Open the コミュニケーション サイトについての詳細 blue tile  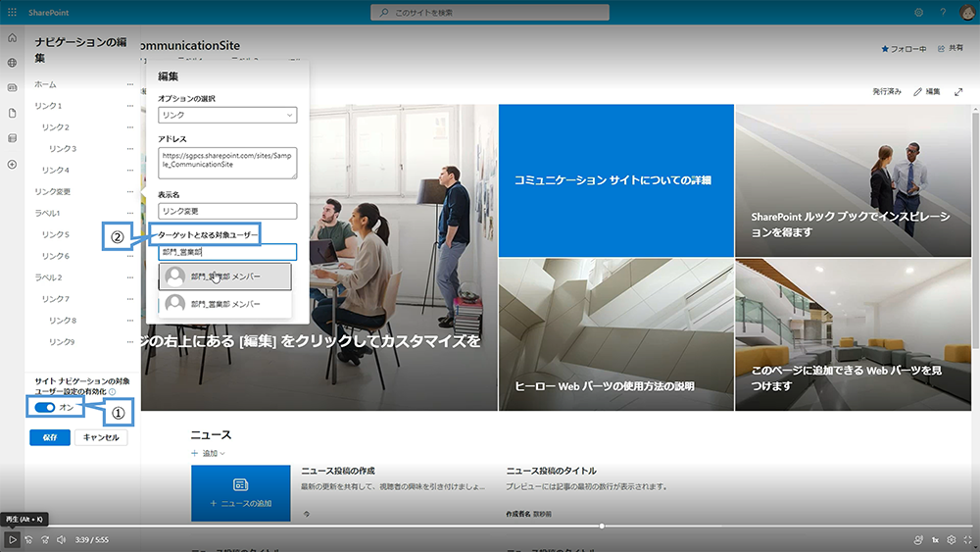(616, 180)
